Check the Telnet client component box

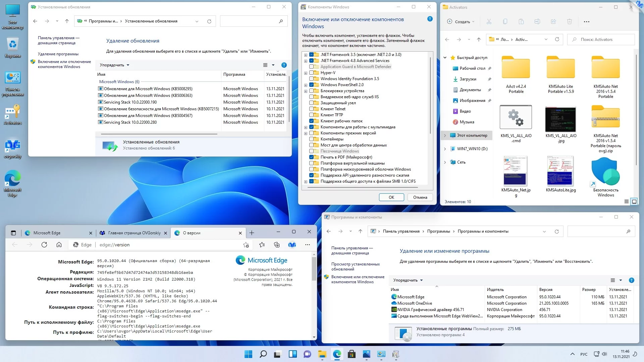(x=312, y=109)
